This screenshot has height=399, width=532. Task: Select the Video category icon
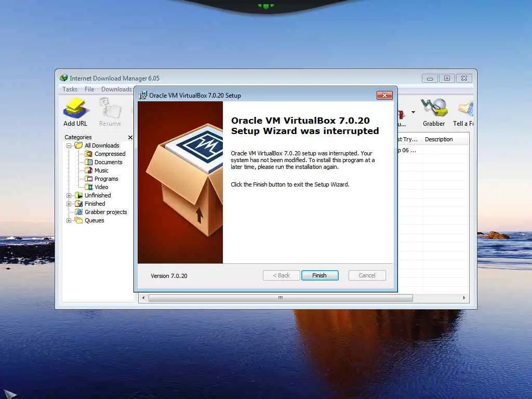click(88, 187)
